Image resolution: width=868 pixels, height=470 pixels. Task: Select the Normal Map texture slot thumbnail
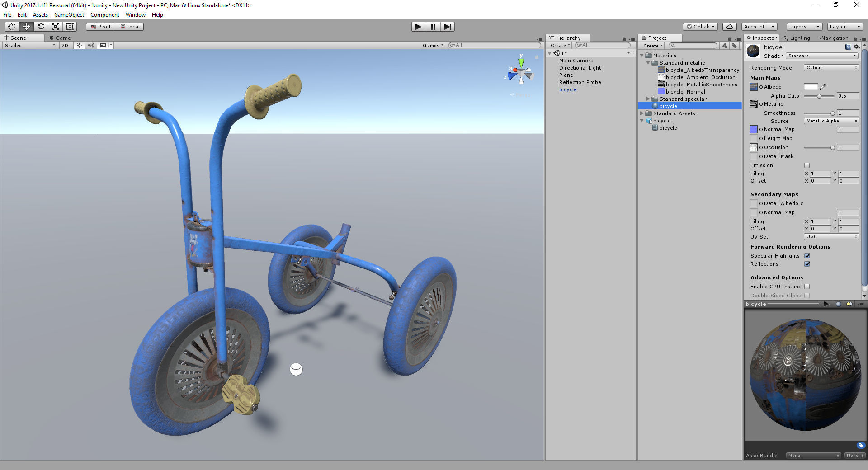point(754,129)
